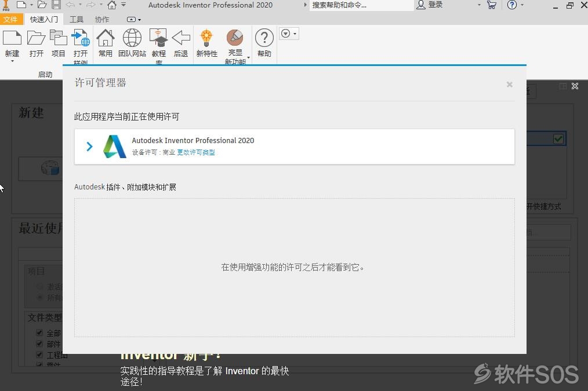Click the Home (常用) house ribbon icon
Screen dimensions: 588x391
tap(106, 38)
